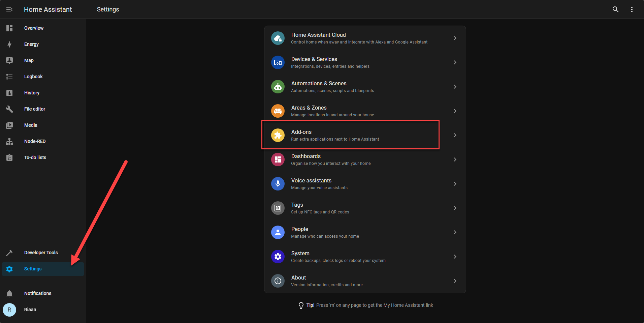Click the Tags NFC icon

click(x=278, y=208)
